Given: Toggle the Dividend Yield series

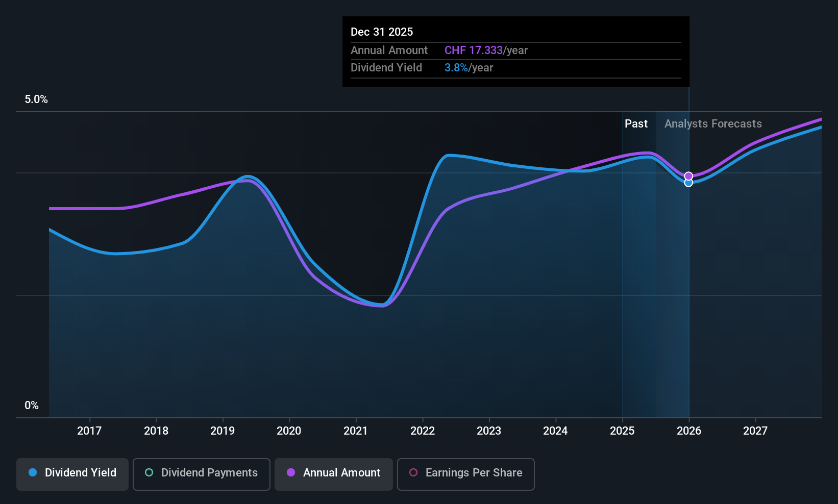Looking at the screenshot, I should (72, 474).
